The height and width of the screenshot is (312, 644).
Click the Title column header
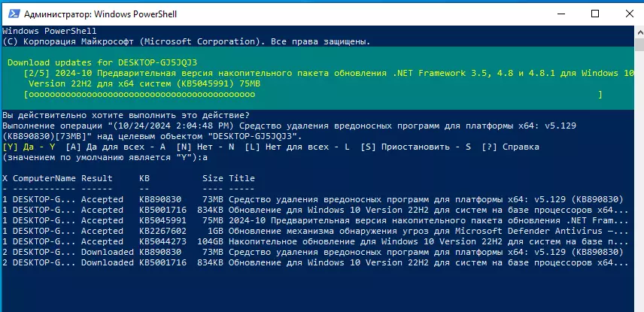242,178
